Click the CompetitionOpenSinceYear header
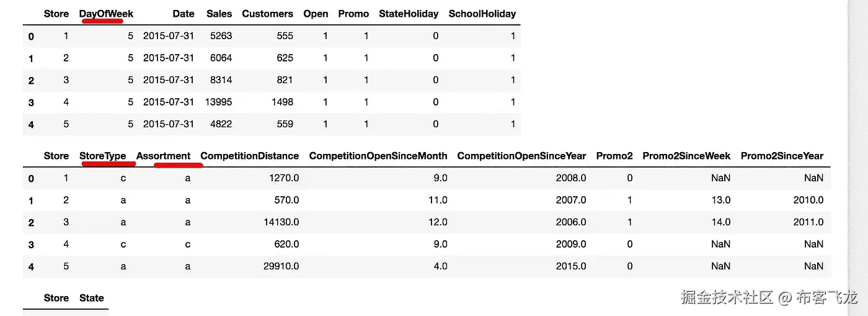 (521, 156)
